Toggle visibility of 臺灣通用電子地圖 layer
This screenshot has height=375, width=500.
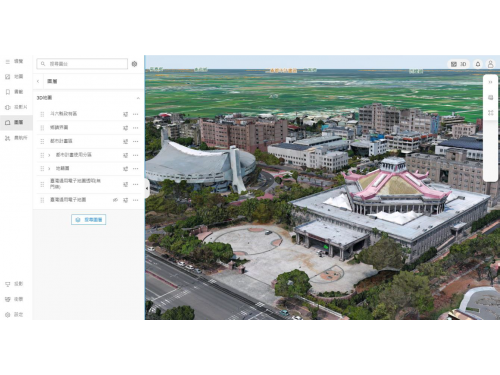pyautogui.click(x=115, y=200)
